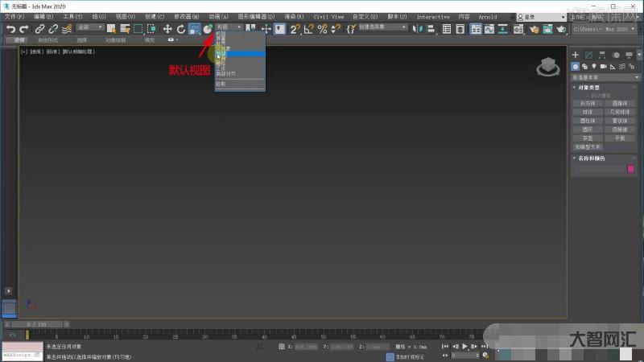
Task: Open the Select by Name list
Action: [125, 29]
